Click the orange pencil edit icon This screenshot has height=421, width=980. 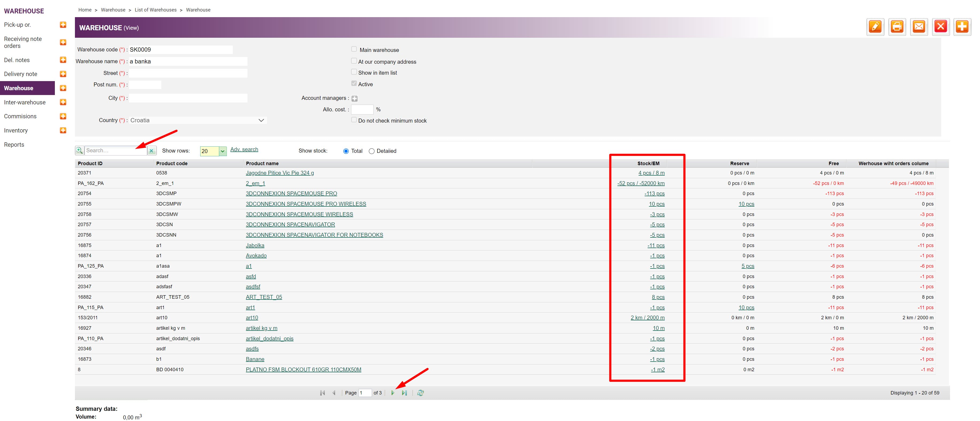click(x=875, y=26)
